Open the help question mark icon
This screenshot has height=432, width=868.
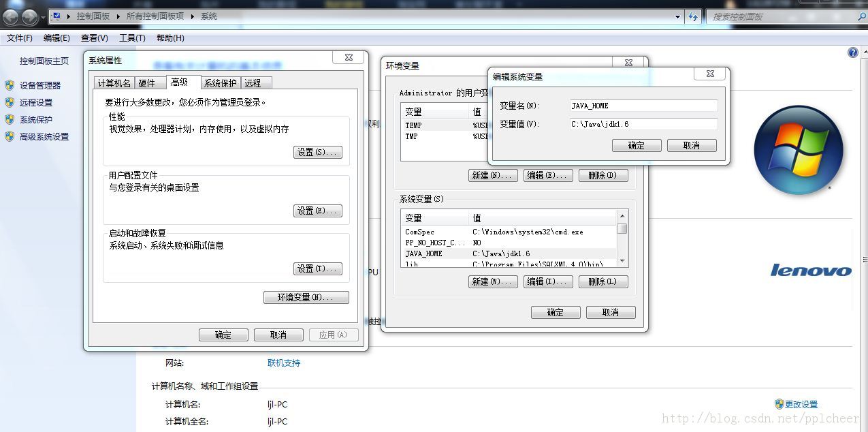pos(853,52)
